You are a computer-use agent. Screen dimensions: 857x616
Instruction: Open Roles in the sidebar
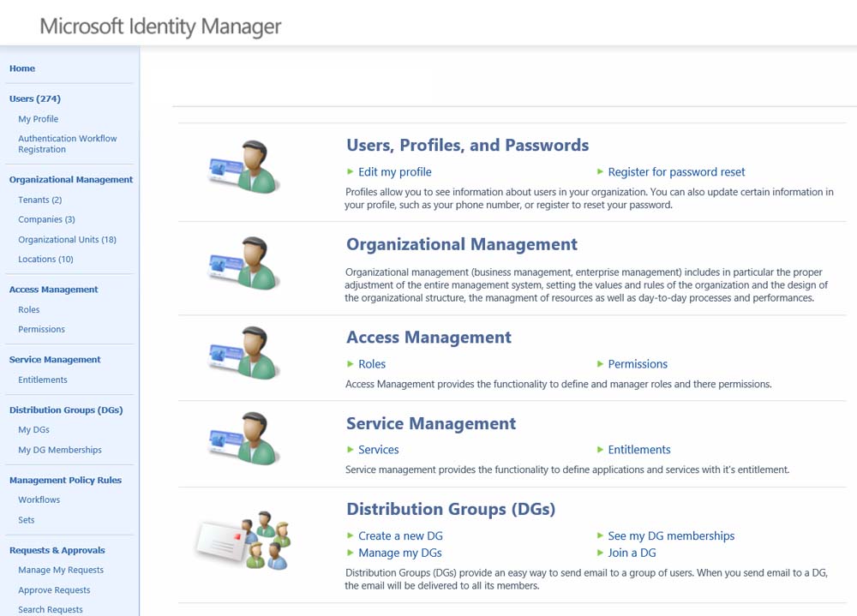coord(29,310)
